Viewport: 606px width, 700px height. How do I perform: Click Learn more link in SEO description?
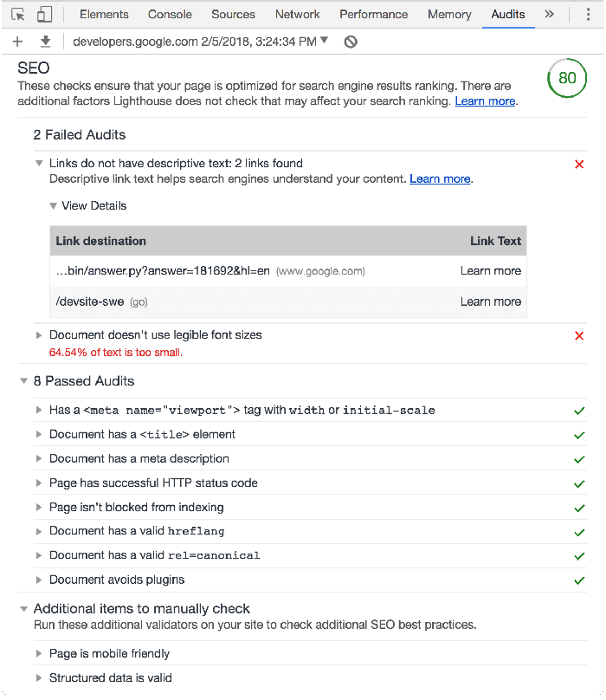coord(485,101)
